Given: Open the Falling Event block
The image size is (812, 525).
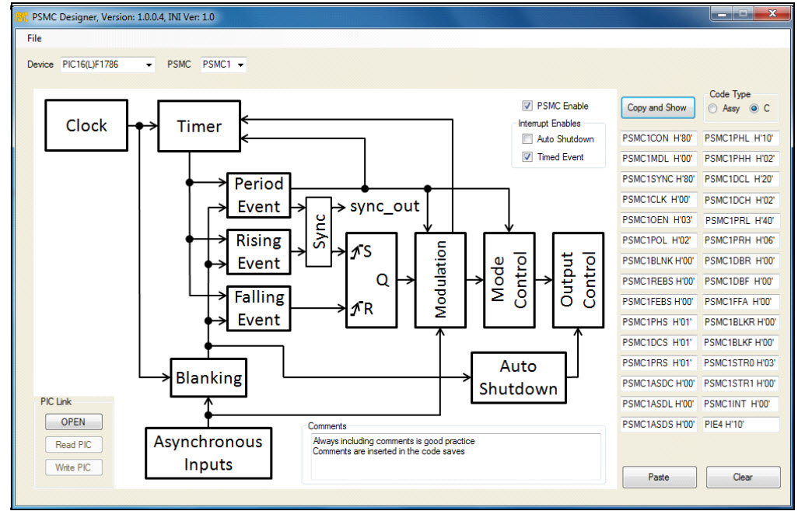Looking at the screenshot, I should coord(259,309).
